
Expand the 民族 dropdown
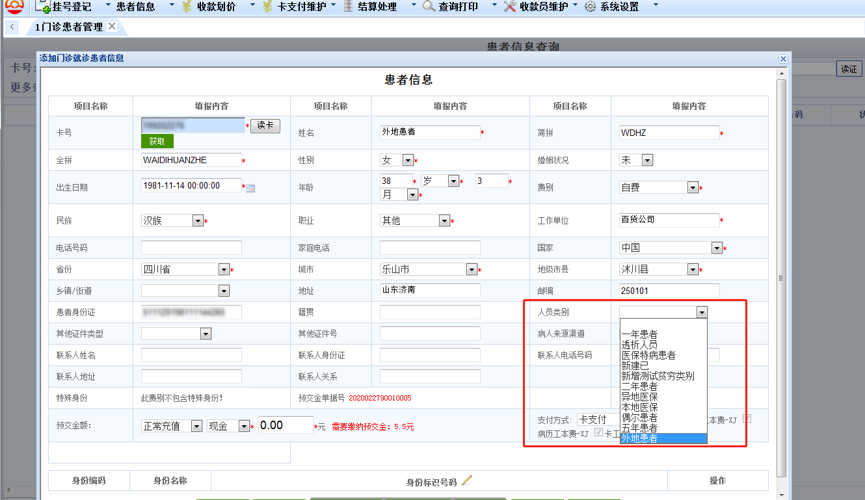pyautogui.click(x=197, y=221)
